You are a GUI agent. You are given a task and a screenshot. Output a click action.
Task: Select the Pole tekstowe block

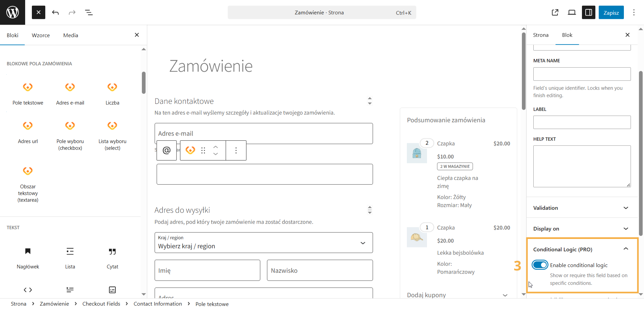click(28, 94)
